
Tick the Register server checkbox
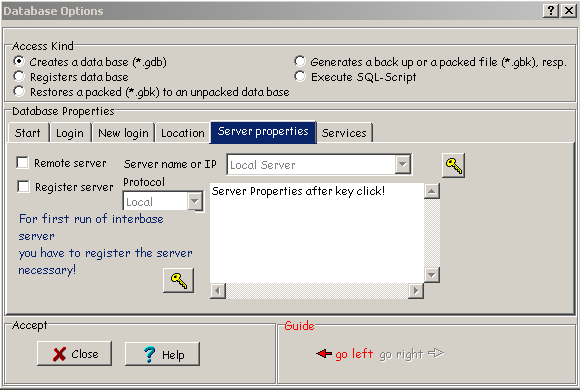click(x=23, y=186)
